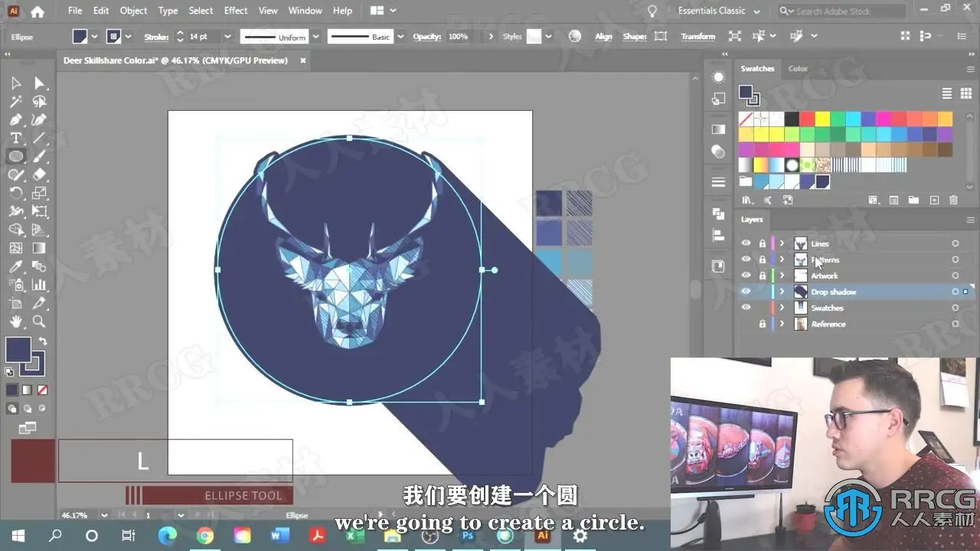980x551 pixels.
Task: Unlock the Reference layer
Action: tap(762, 324)
